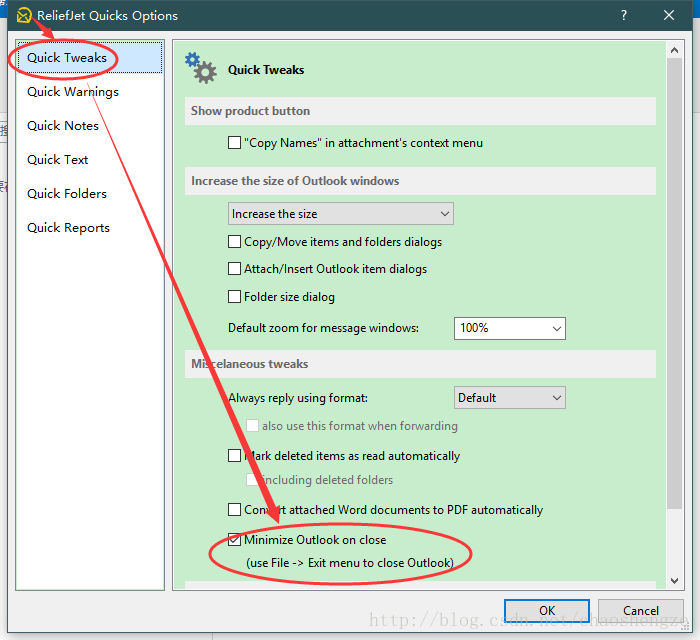Click the Show product button header
The width and height of the screenshot is (700, 640).
(420, 111)
